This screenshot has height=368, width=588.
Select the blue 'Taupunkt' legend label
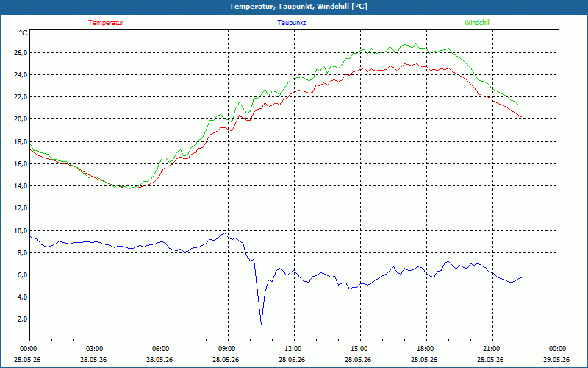[x=291, y=23]
